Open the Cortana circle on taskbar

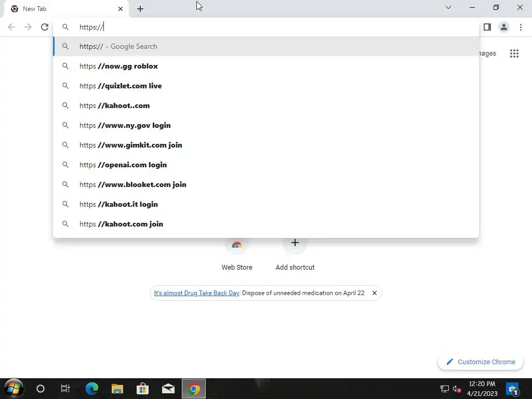point(41,389)
